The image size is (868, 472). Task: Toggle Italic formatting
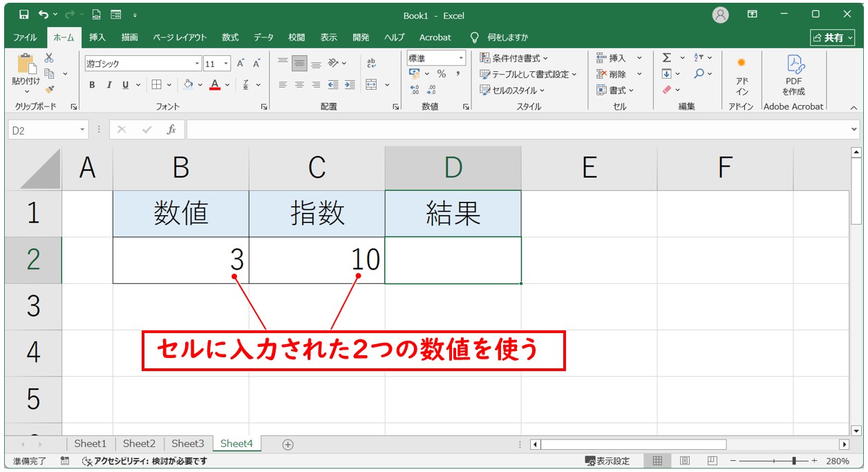point(108,85)
